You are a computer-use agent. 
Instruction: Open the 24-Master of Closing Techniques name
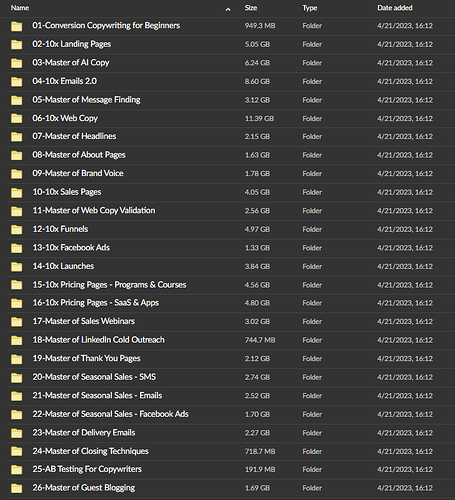[x=90, y=451]
